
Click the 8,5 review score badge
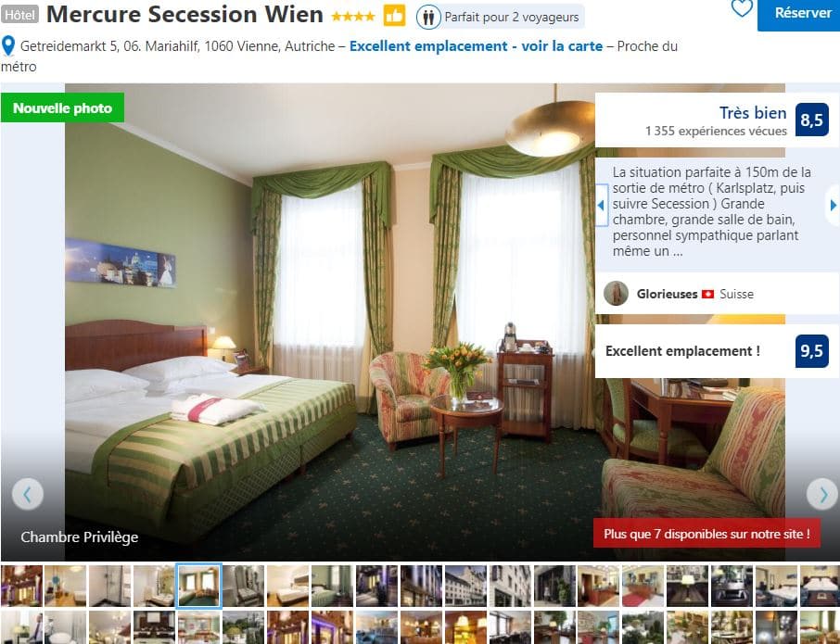pyautogui.click(x=811, y=120)
